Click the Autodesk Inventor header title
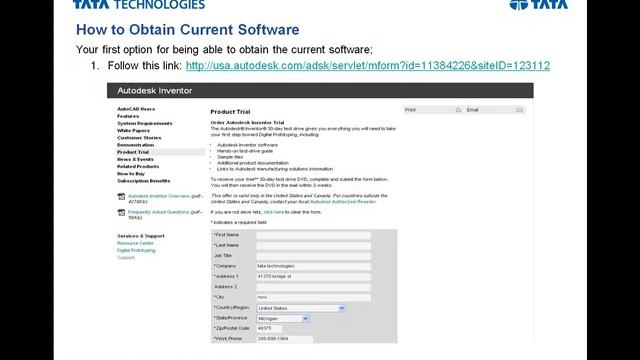Image resolution: width=640 pixels, height=360 pixels. 155,91
